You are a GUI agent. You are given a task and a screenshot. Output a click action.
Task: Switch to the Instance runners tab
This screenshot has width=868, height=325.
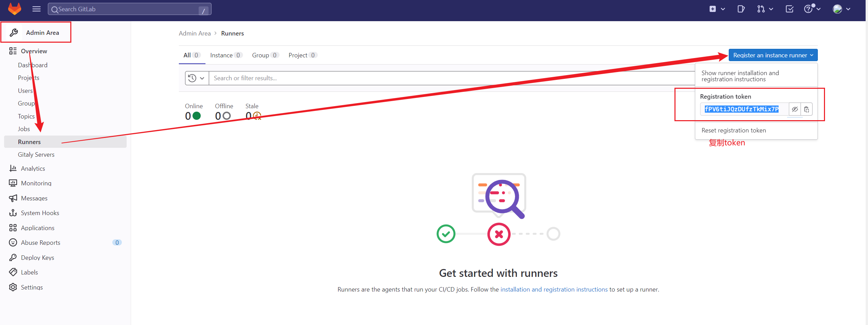222,55
